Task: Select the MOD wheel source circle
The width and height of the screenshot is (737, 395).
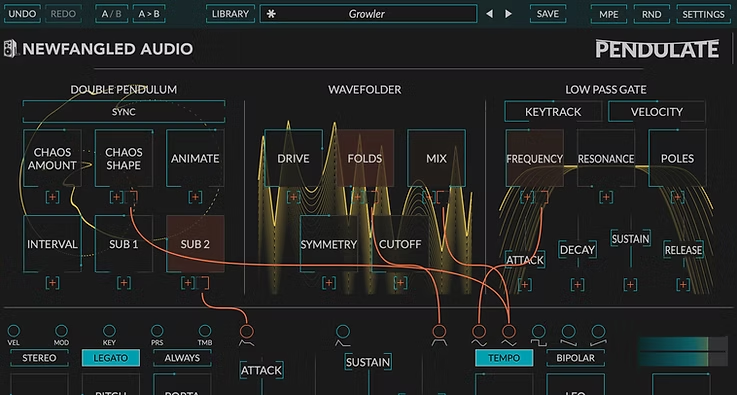Action: coord(61,331)
